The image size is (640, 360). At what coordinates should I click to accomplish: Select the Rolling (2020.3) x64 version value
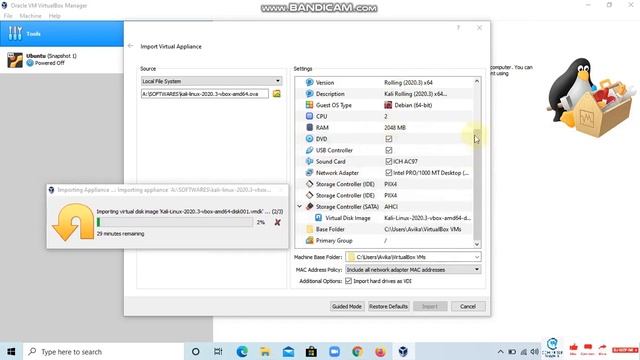pyautogui.click(x=408, y=82)
